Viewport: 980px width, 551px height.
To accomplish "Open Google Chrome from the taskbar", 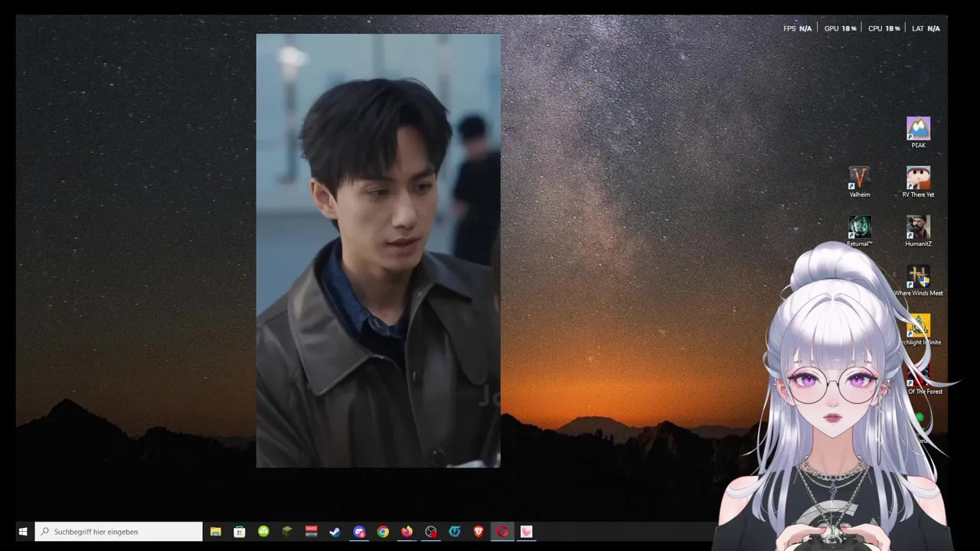I will coord(383,531).
